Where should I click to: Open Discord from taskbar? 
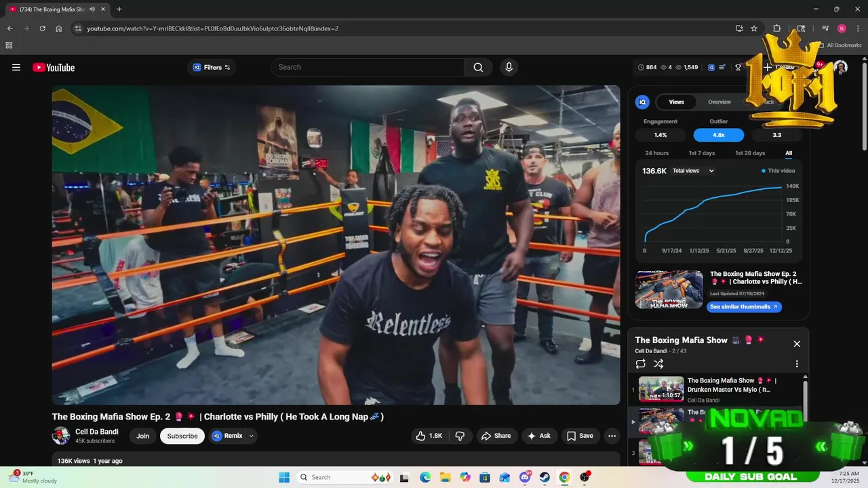pyautogui.click(x=525, y=477)
